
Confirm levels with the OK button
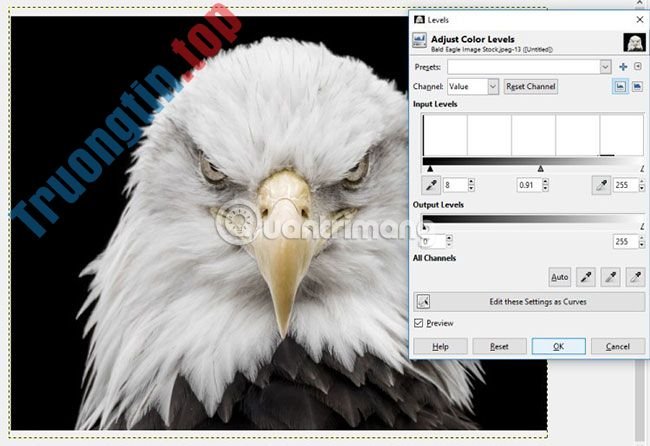pos(558,346)
